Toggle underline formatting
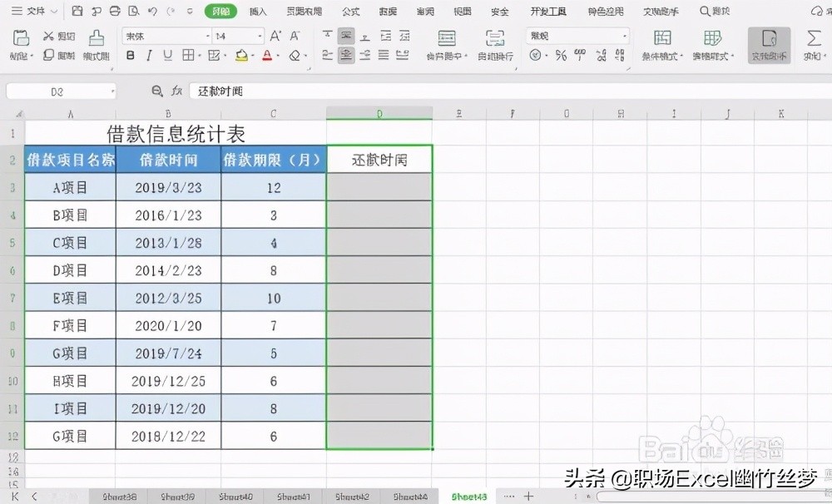This screenshot has height=504, width=832. tap(167, 55)
